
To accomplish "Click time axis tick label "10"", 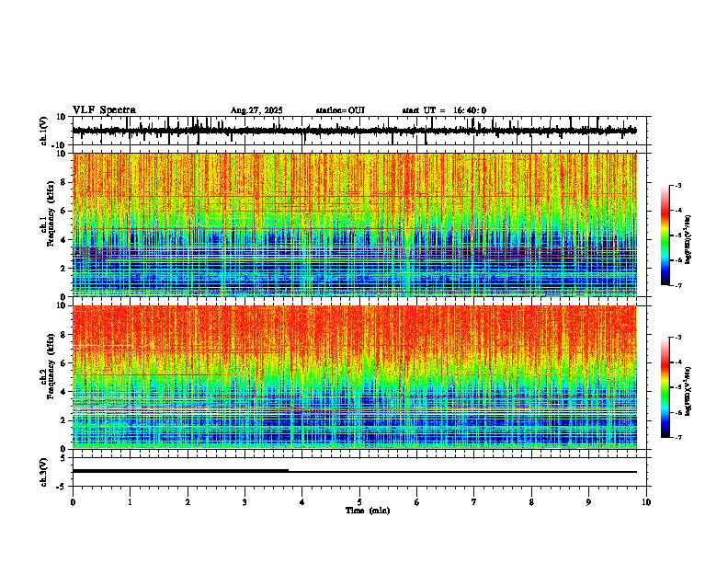I will click(646, 502).
